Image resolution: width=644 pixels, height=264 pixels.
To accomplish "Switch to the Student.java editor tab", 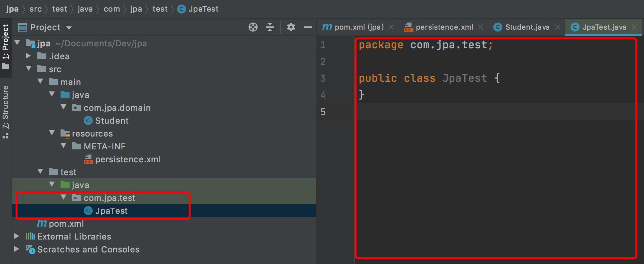I will [x=527, y=27].
